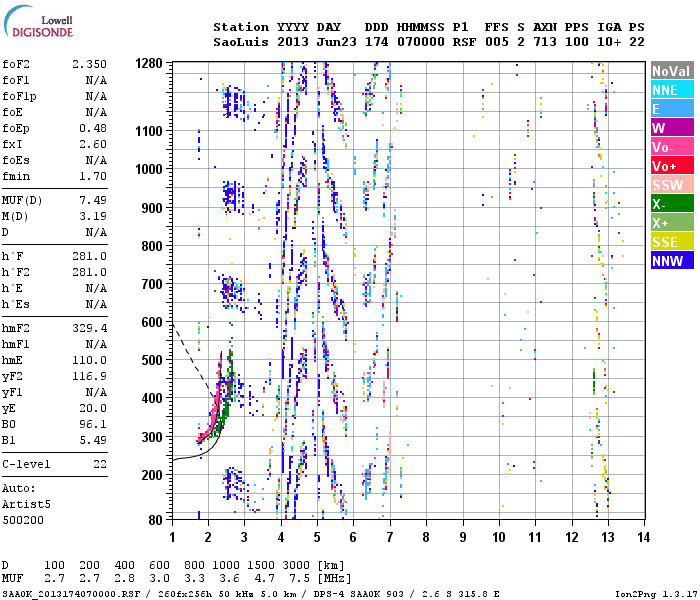700x600 pixels.
Task: Select the Vo- pink legend swatch
Action: [672, 147]
